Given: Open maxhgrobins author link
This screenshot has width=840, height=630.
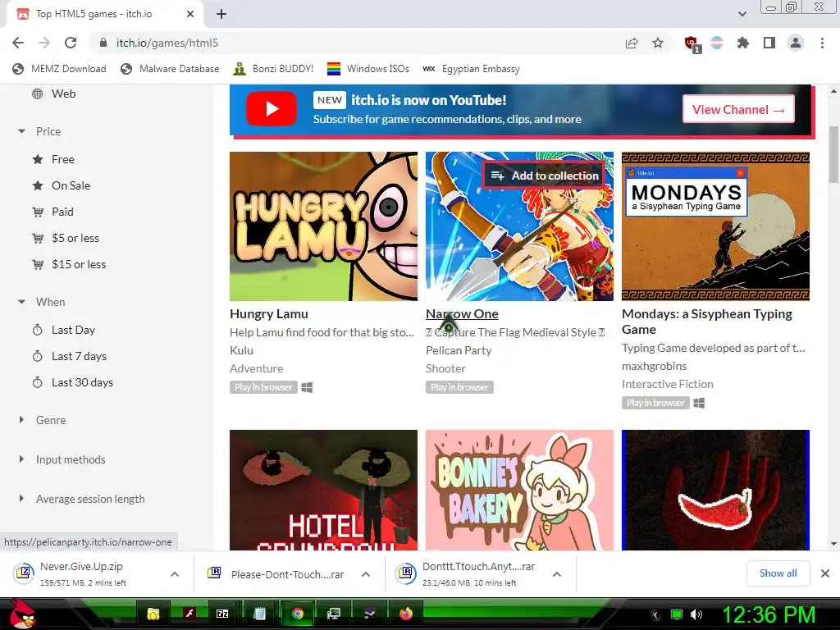Looking at the screenshot, I should click(x=654, y=366).
